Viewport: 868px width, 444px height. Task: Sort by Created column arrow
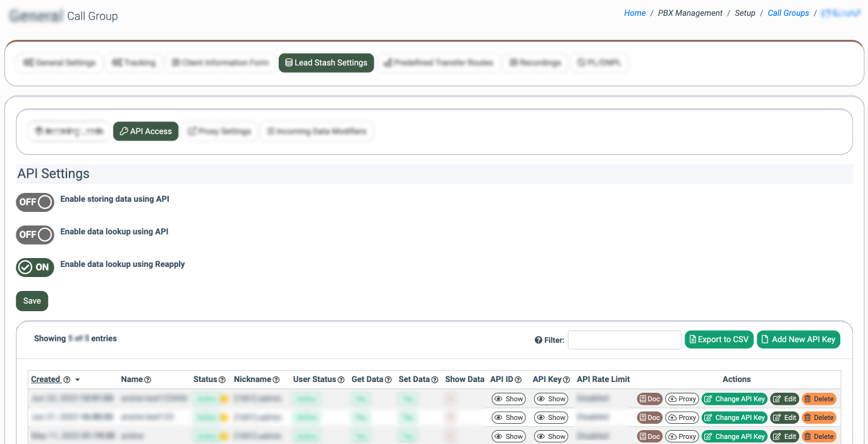click(77, 380)
